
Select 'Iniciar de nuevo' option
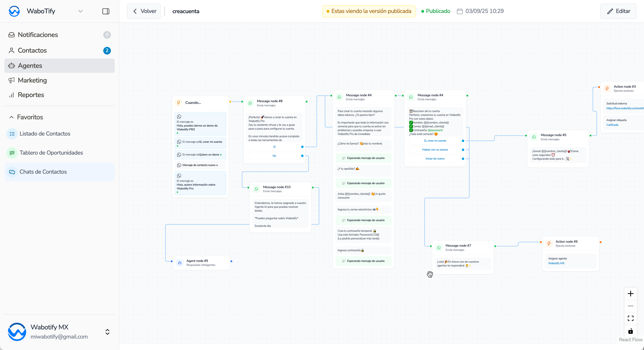pyautogui.click(x=435, y=159)
